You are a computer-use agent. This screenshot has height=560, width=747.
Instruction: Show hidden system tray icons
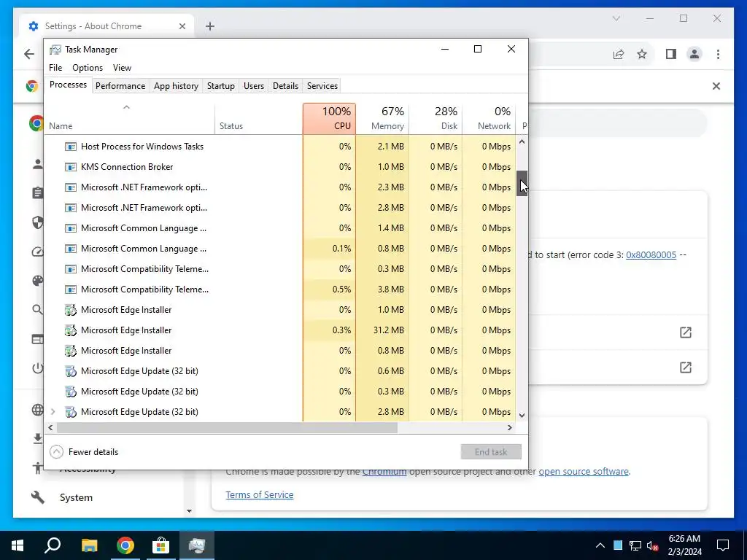tap(600, 545)
